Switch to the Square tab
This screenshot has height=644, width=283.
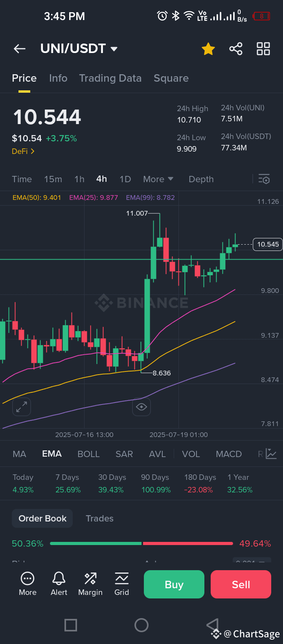[x=171, y=78]
